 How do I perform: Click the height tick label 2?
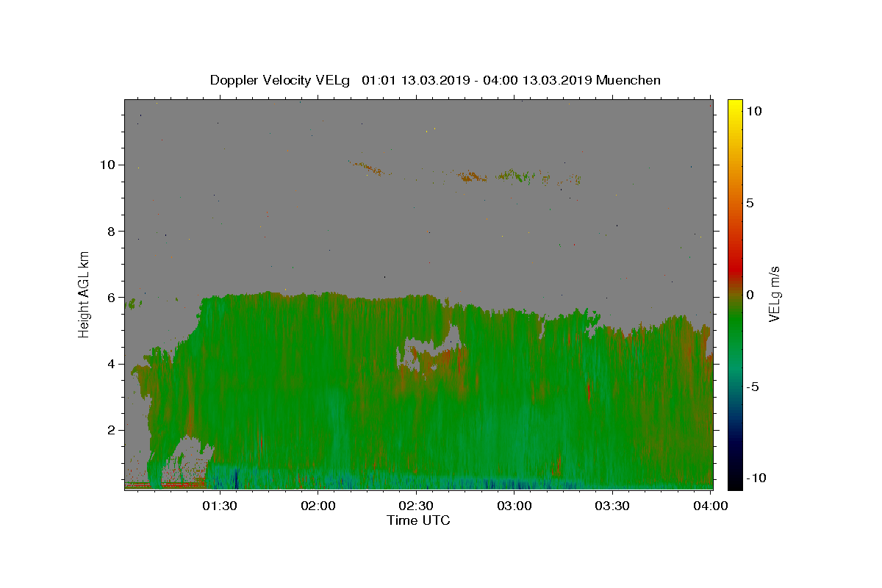pos(111,430)
